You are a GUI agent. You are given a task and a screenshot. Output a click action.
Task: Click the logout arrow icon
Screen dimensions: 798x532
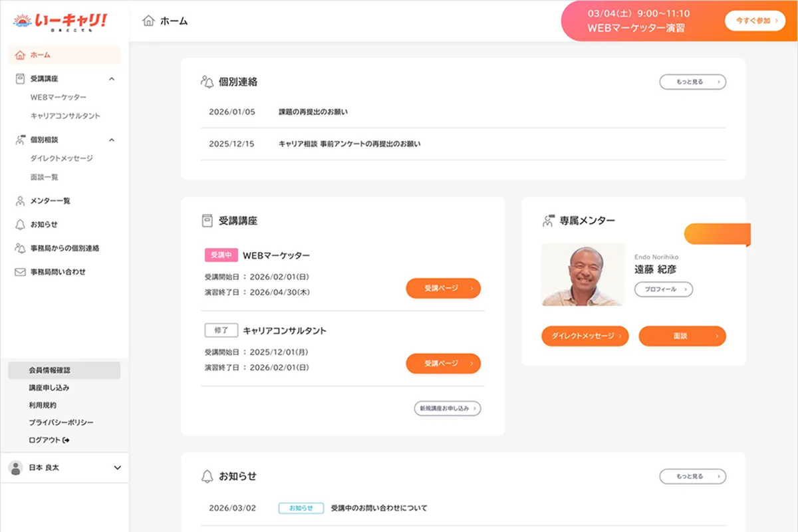pos(66,440)
